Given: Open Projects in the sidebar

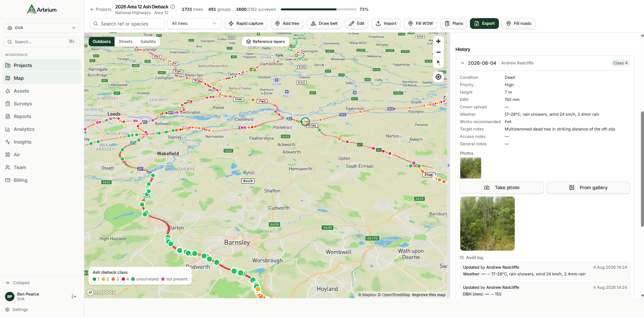Looking at the screenshot, I should 42,65.
